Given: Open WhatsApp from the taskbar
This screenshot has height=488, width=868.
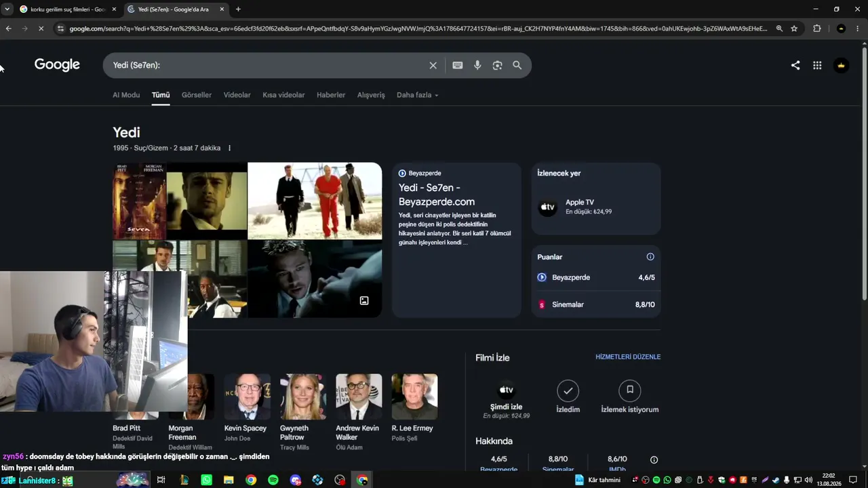Looking at the screenshot, I should point(206,480).
